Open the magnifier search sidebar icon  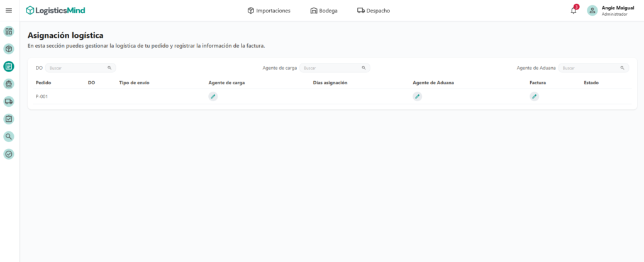click(9, 136)
